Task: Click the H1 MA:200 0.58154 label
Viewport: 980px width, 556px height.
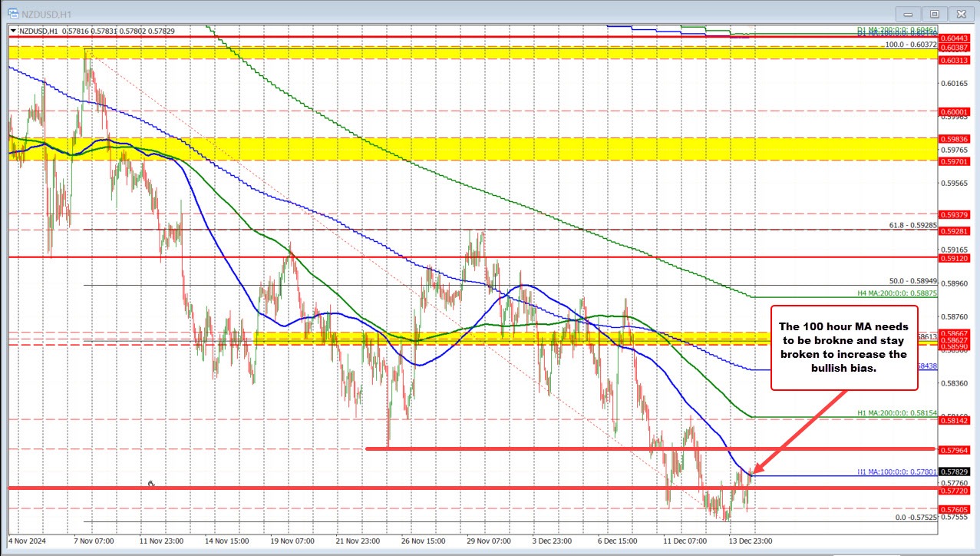Action: point(896,413)
